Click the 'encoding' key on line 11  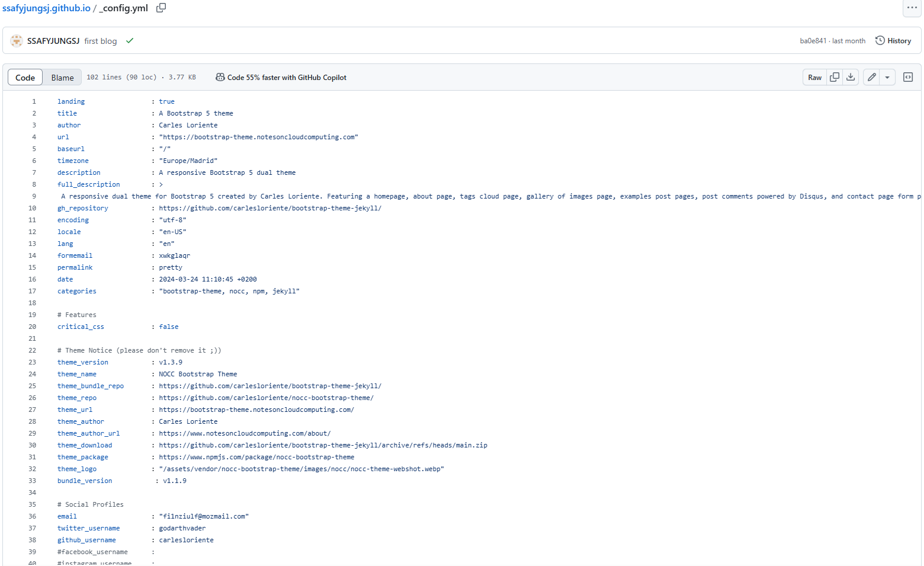73,220
